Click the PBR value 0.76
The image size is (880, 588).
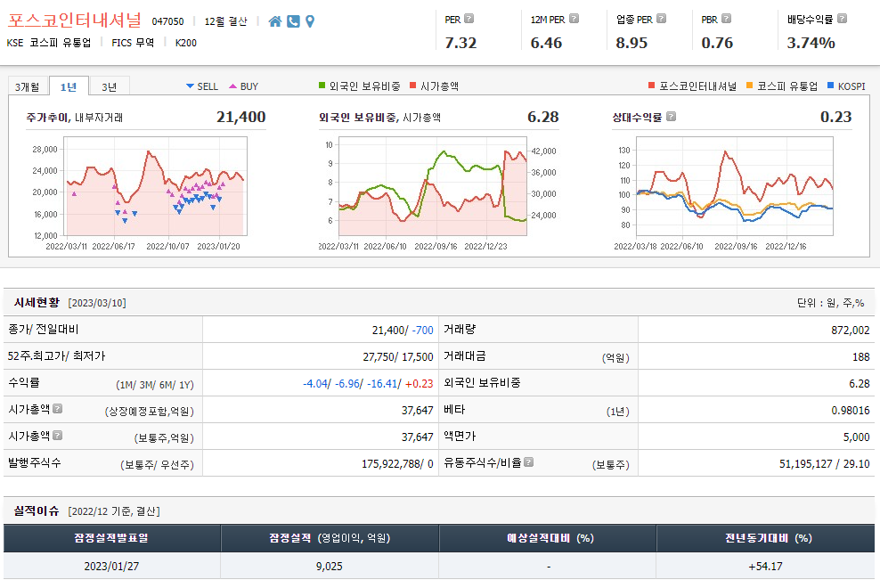click(717, 43)
